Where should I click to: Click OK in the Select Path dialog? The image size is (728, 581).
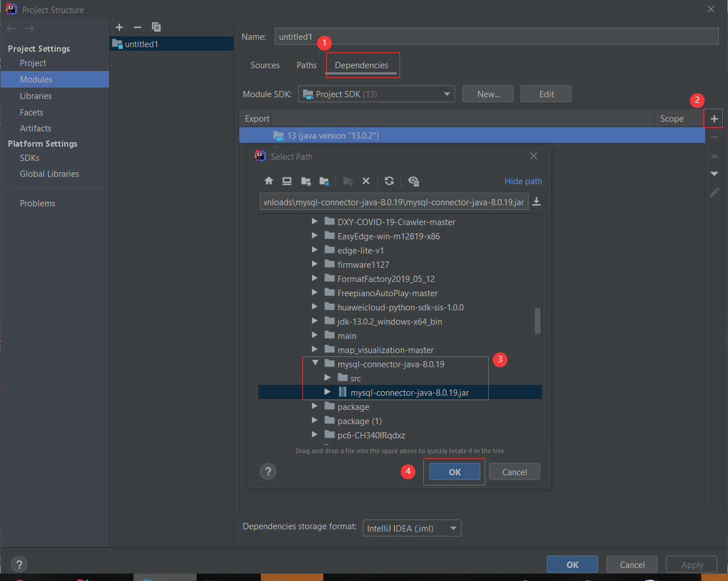(455, 472)
